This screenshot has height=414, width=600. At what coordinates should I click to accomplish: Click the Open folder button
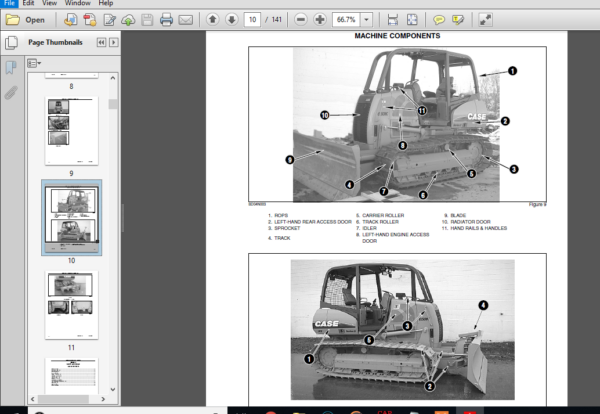25,20
